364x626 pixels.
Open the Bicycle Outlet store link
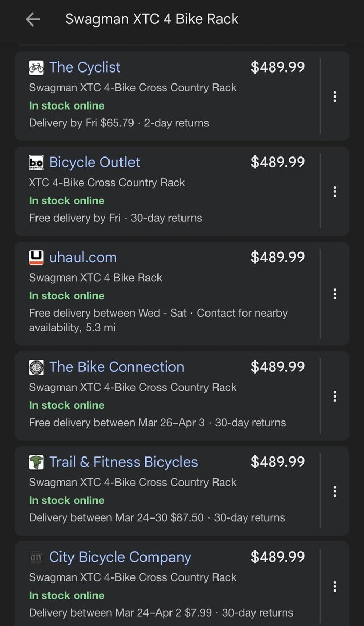coord(94,163)
